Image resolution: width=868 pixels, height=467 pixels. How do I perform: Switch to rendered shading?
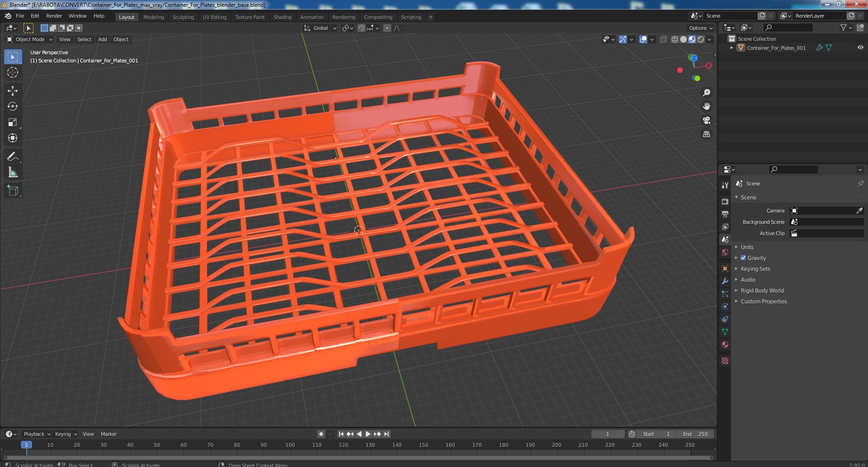pos(701,39)
